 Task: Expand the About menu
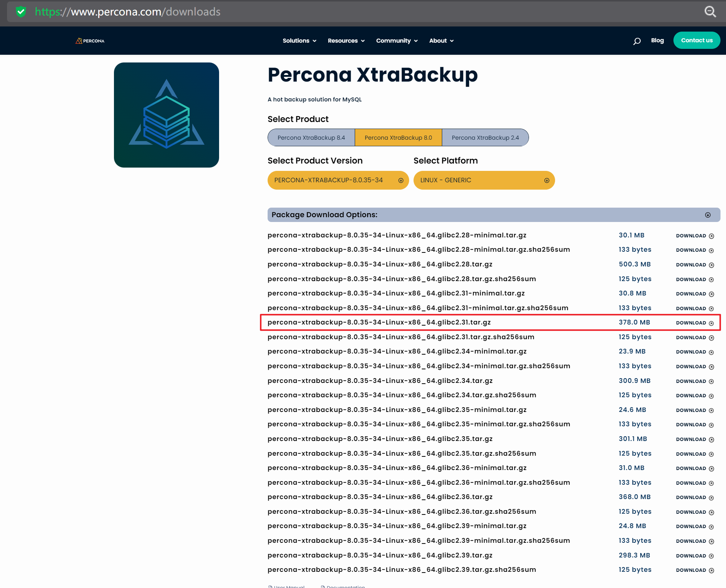click(441, 41)
